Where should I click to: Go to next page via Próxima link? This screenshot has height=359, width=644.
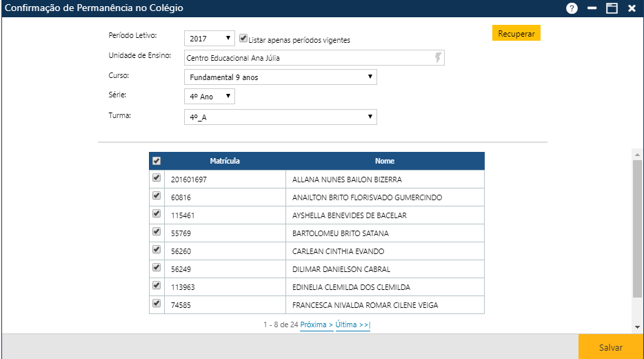tap(316, 324)
